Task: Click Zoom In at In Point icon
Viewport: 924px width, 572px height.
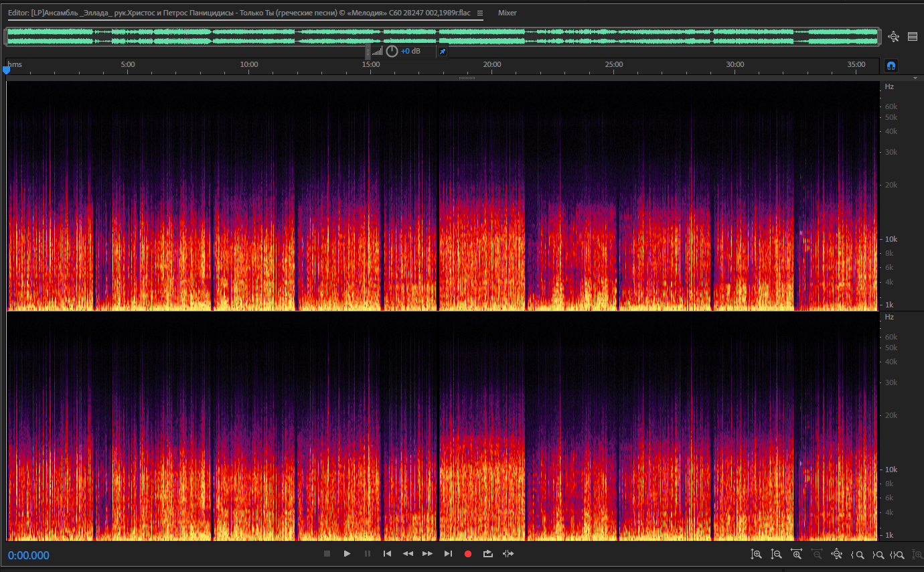Action: click(x=857, y=555)
